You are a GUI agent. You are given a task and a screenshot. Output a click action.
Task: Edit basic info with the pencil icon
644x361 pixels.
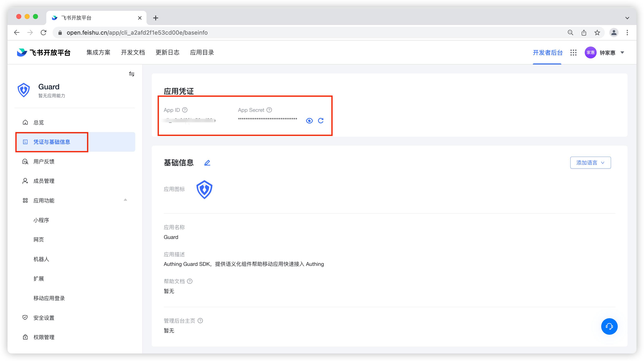coord(207,163)
